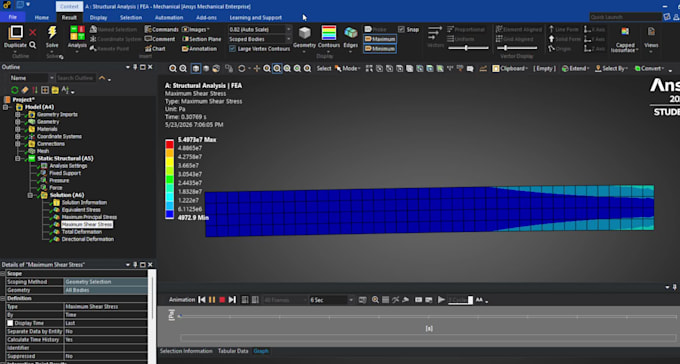The width and height of the screenshot is (680, 364).
Task: Select the Mesh tree item
Action: [42, 151]
